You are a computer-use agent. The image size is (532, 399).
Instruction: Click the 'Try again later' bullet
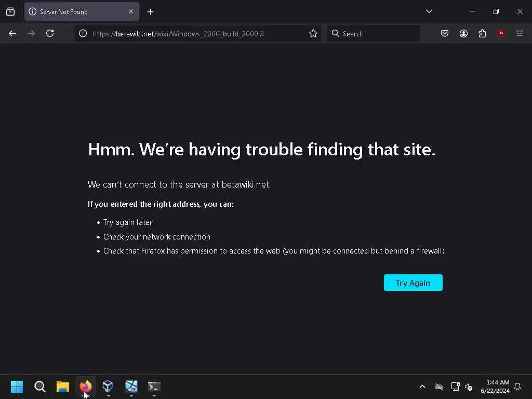[x=128, y=222]
